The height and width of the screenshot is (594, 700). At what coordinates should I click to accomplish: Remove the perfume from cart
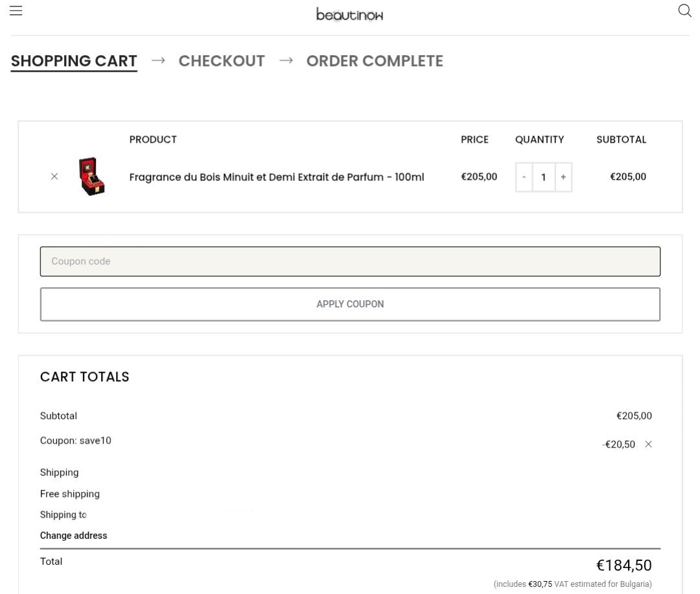point(54,176)
